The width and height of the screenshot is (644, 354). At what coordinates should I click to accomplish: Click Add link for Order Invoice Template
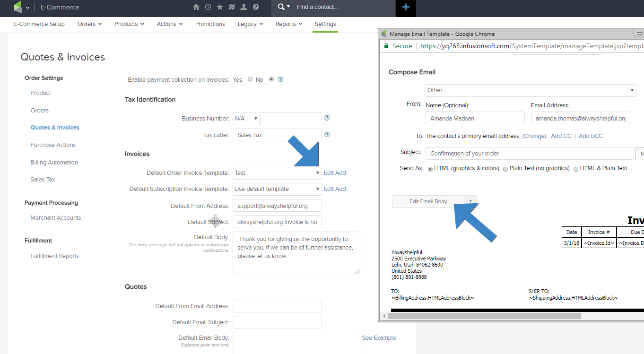(341, 173)
